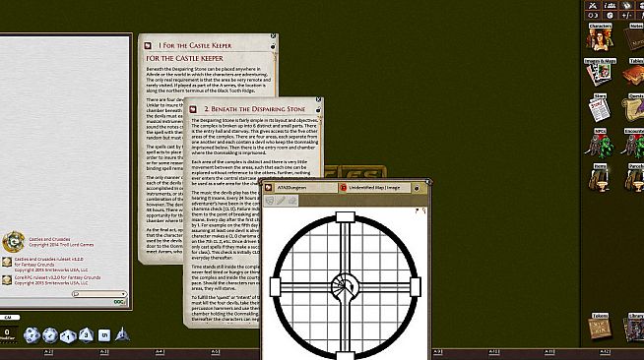Open the Library books icon

pyautogui.click(x=634, y=327)
